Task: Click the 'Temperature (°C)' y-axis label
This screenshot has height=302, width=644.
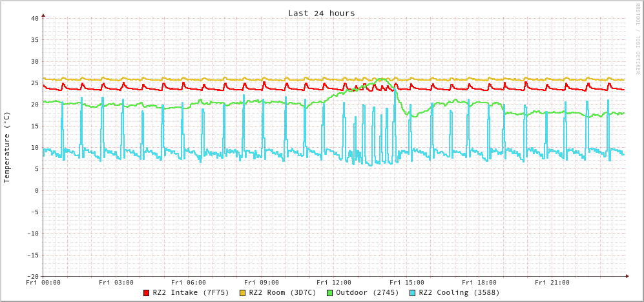Action: click(x=7, y=147)
